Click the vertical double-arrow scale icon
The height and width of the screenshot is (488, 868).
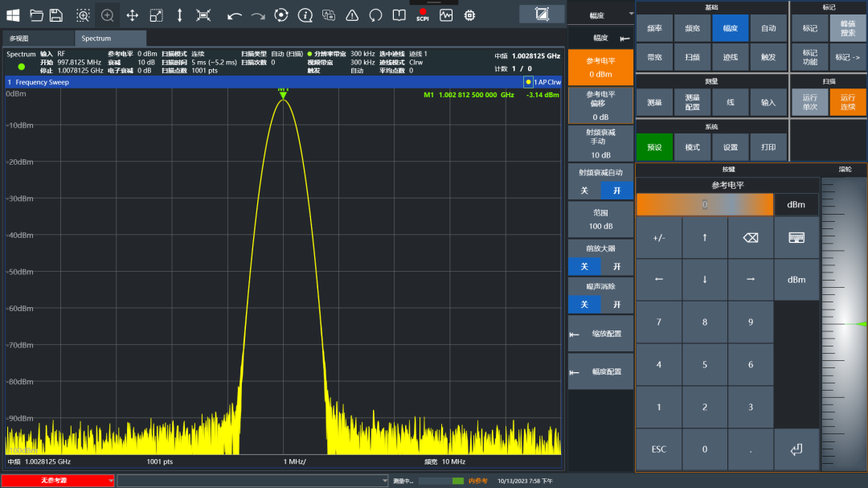(x=179, y=15)
